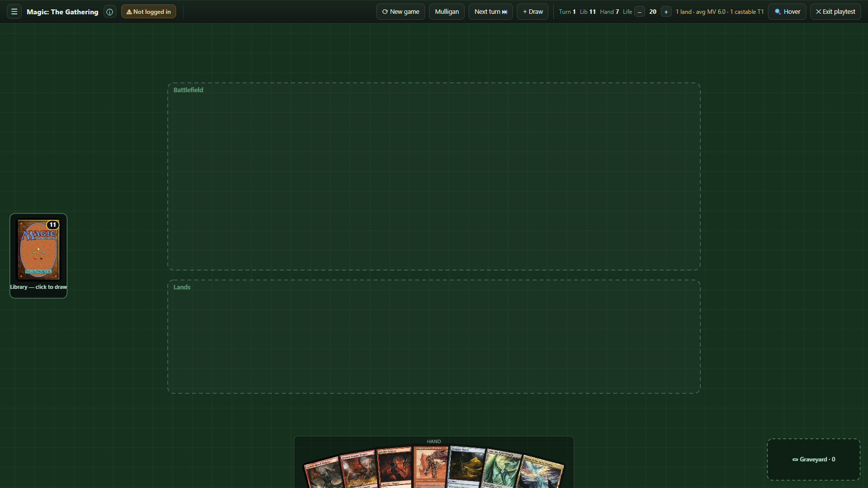The width and height of the screenshot is (868, 488).
Task: Click the 11 count badge on library
Action: (x=53, y=225)
